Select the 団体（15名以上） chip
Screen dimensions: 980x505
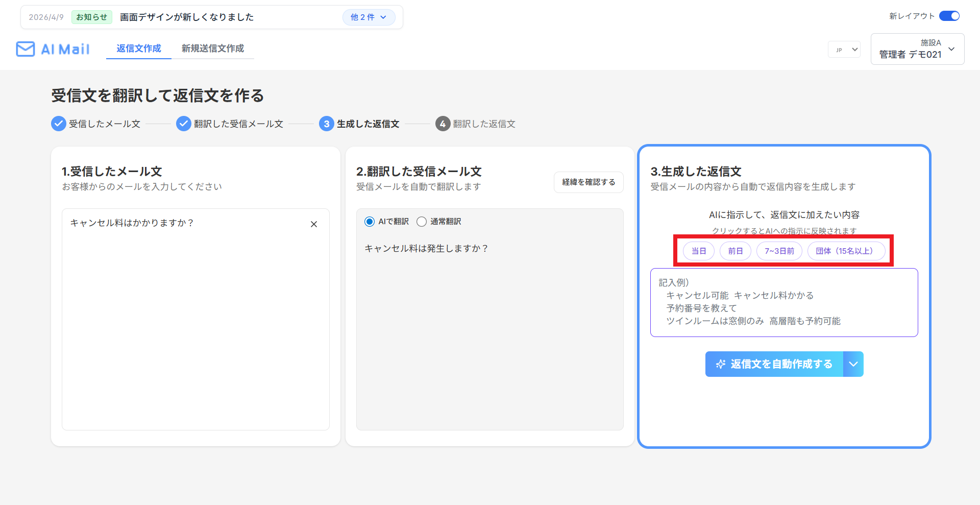(846, 251)
